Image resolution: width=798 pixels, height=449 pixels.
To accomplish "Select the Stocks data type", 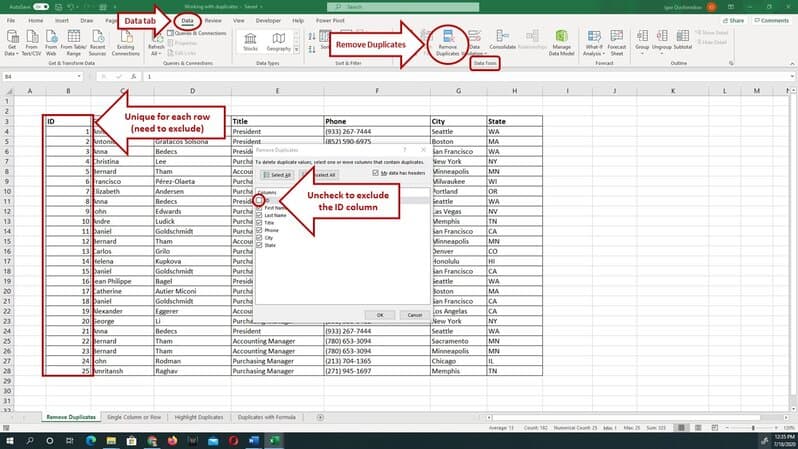I will coord(250,42).
